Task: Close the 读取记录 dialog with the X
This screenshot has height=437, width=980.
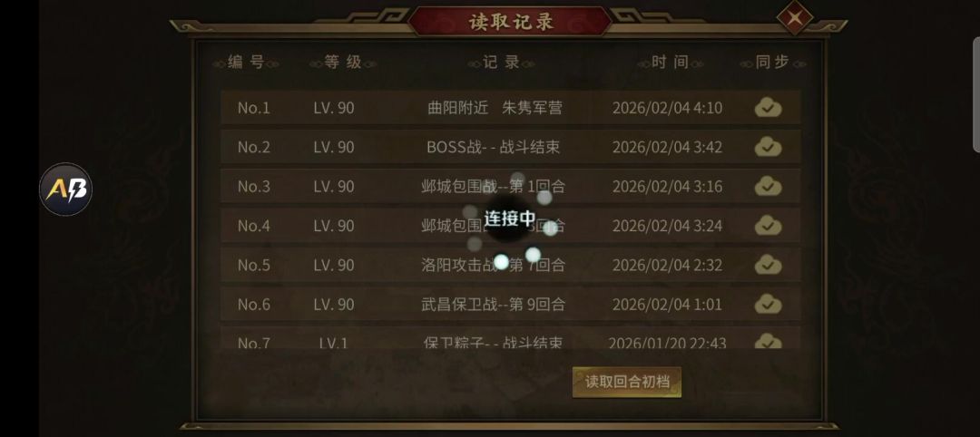Action: click(x=794, y=17)
